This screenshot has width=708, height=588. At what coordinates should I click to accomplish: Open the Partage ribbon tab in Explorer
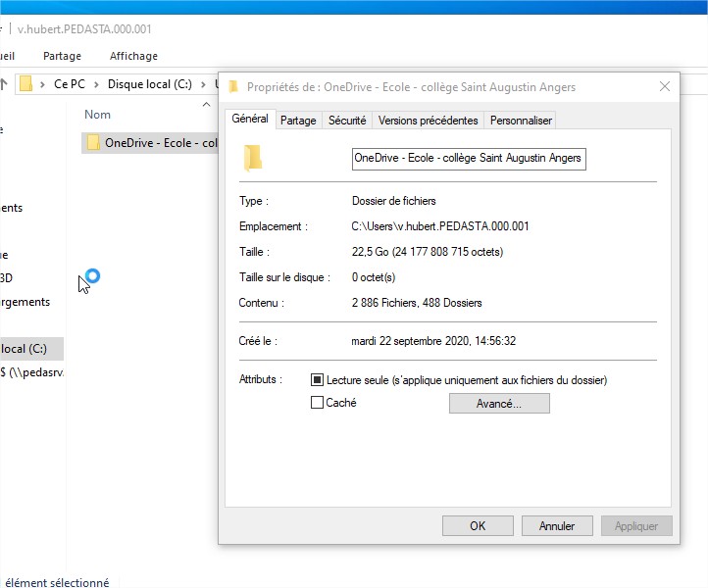(x=63, y=56)
